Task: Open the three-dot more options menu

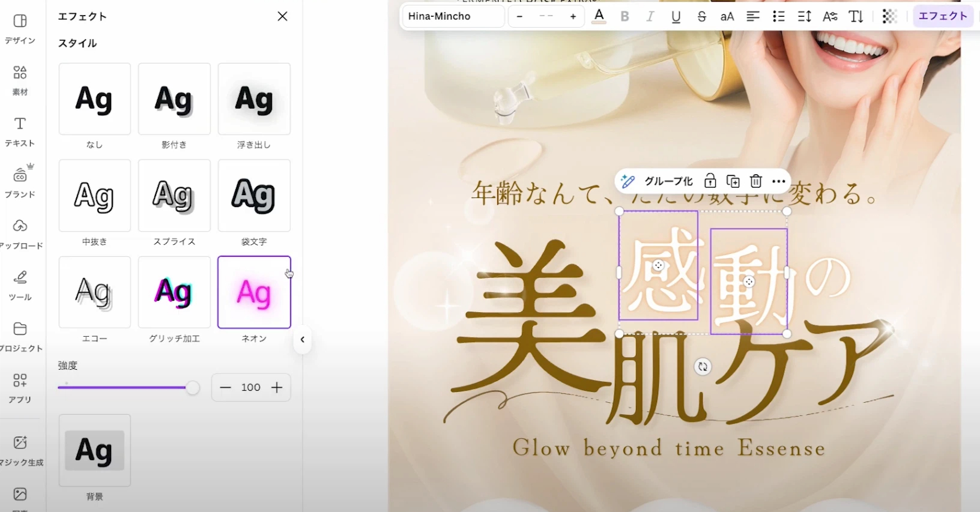Action: click(x=779, y=181)
